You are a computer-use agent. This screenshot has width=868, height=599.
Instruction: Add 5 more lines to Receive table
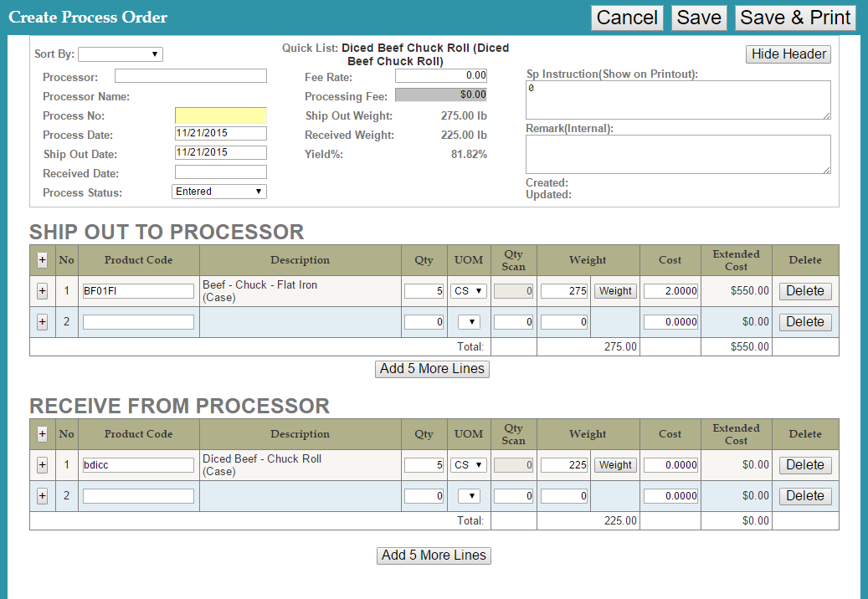434,555
